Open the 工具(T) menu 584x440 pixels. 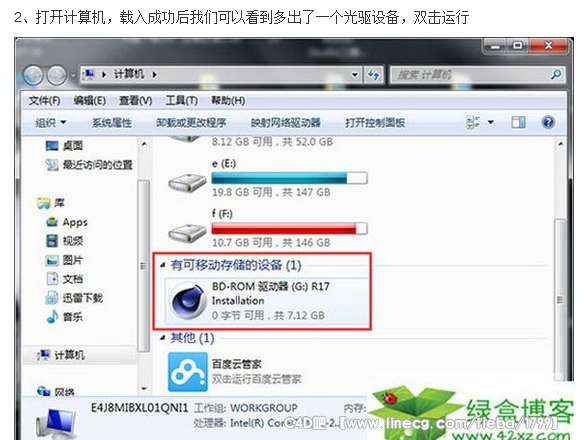pyautogui.click(x=181, y=101)
